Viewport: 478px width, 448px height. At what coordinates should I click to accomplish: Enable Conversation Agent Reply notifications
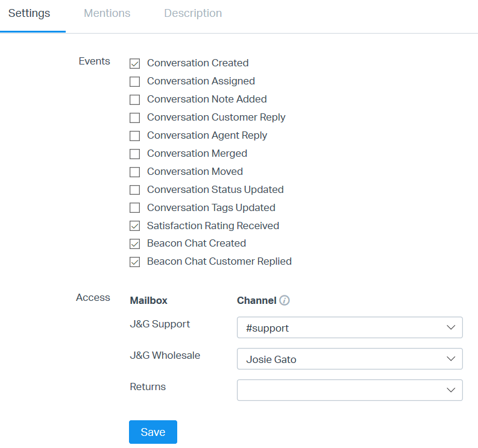pos(135,136)
